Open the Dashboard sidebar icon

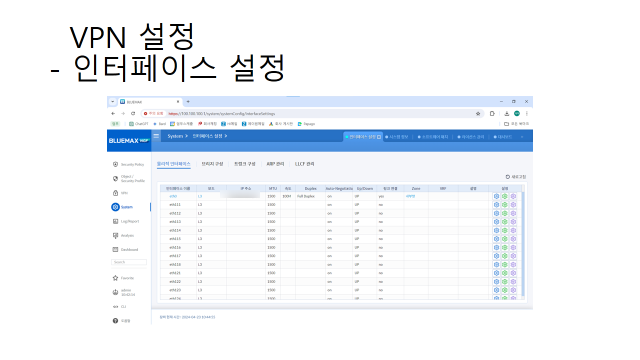click(x=116, y=249)
